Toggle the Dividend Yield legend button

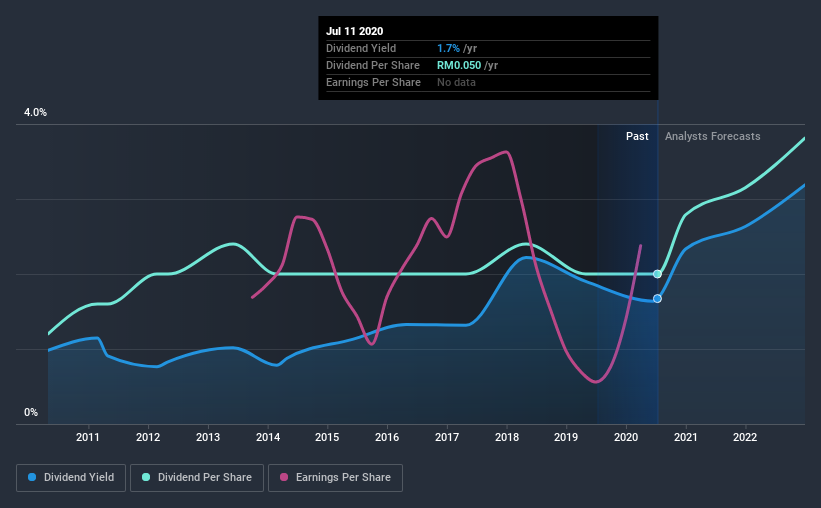[71, 478]
